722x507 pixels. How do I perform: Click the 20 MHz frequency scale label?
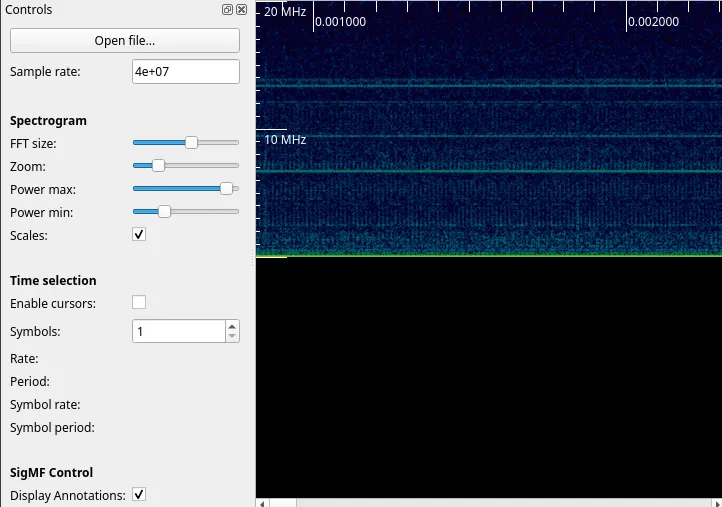[x=285, y=12]
